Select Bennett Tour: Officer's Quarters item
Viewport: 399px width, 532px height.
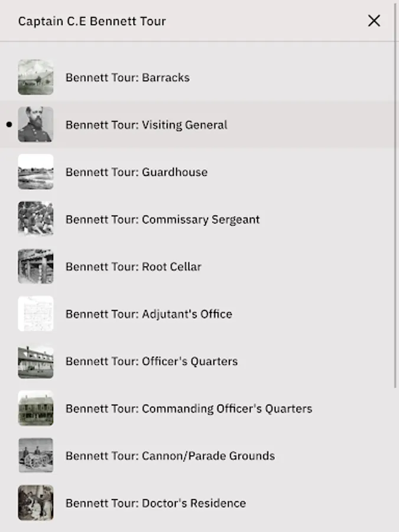(151, 361)
